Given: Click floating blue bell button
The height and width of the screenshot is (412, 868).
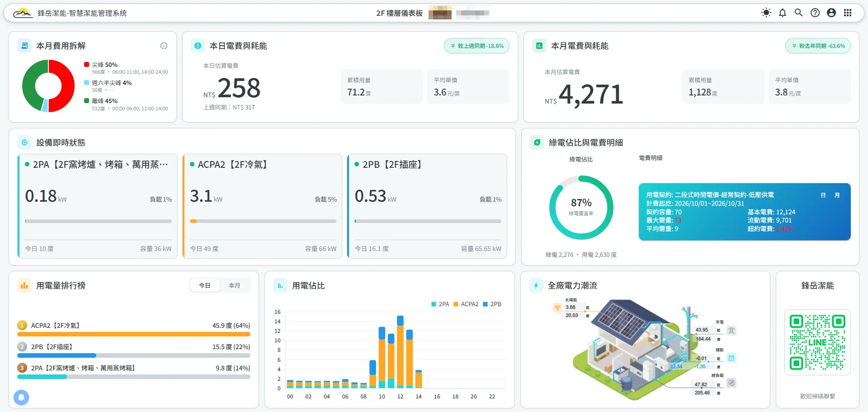Looking at the screenshot, I should (x=21, y=397).
